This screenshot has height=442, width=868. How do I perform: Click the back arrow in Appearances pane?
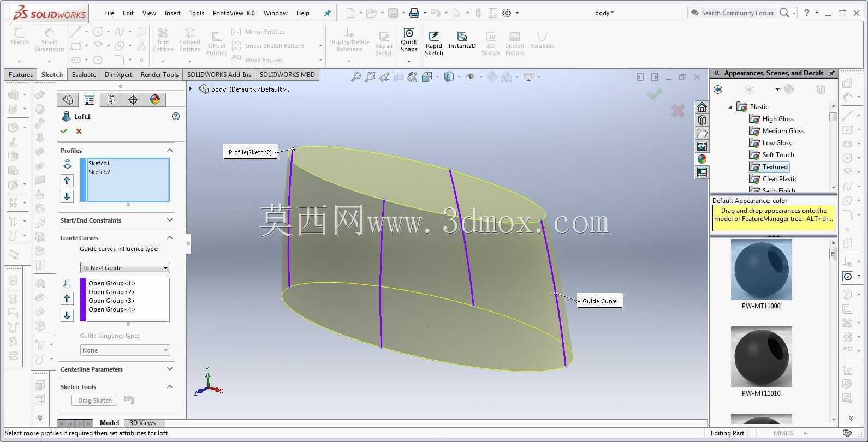pyautogui.click(x=718, y=89)
